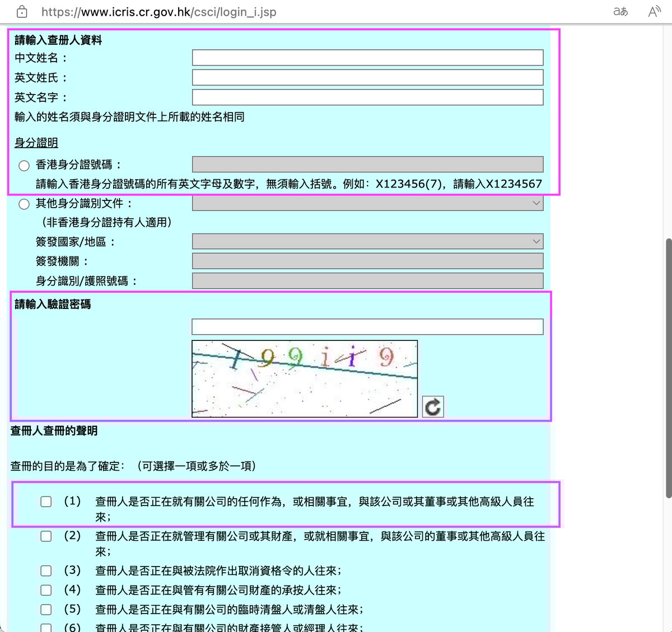Viewport: 672px width, 632px height.
Task: Focus the 英文姓氏 text box
Action: pos(367,77)
